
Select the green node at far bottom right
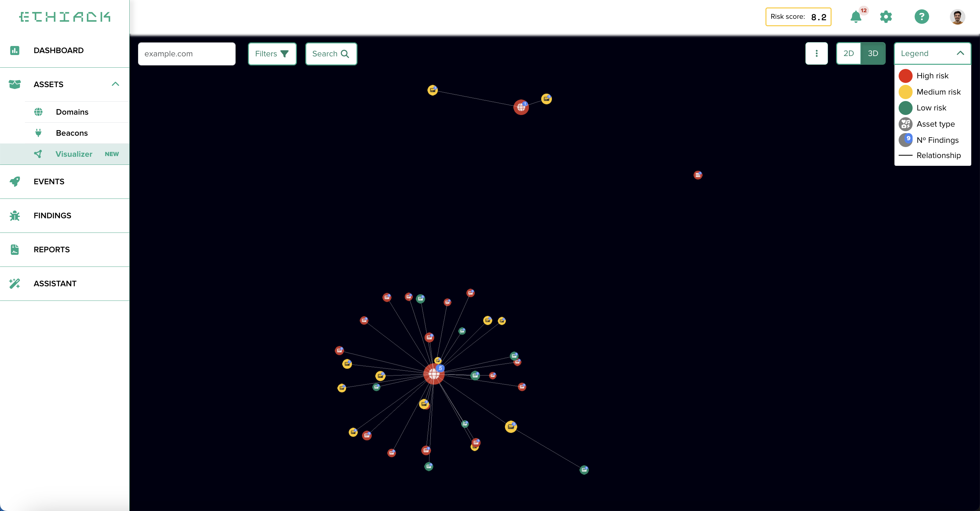(x=584, y=470)
